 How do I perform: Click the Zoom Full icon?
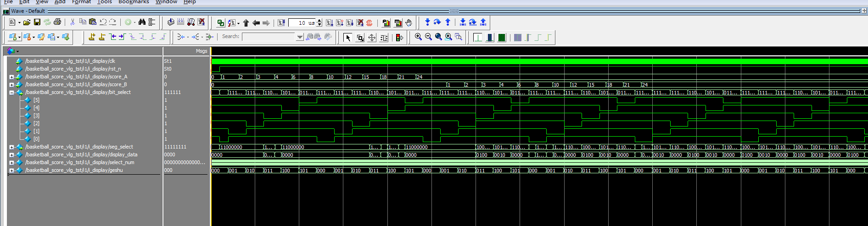(438, 37)
